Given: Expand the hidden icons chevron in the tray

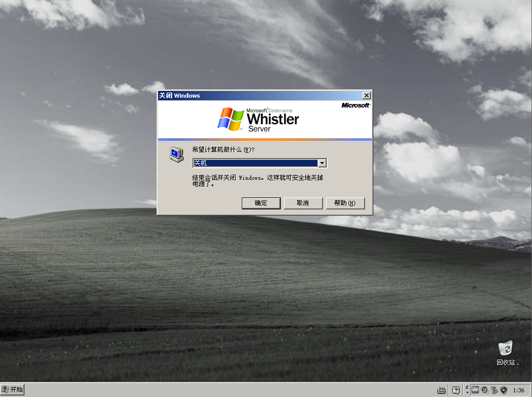Looking at the screenshot, I should (467, 390).
